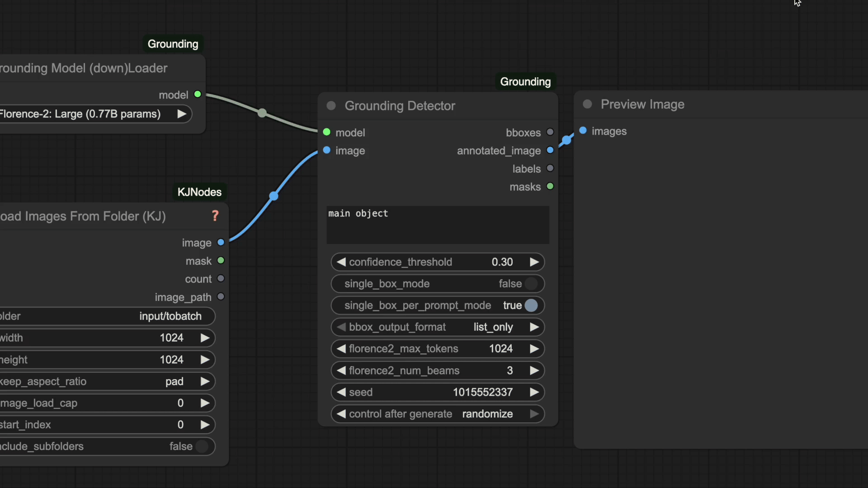Increase florence2_num_beams value
The image size is (868, 488).
point(534,371)
